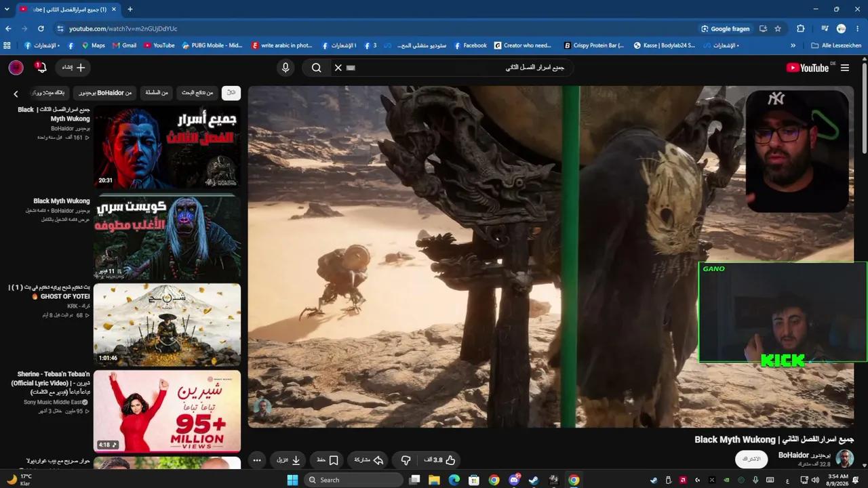Viewport: 868px width, 488px height.
Task: Open more actions three-dot menu
Action: click(x=257, y=460)
